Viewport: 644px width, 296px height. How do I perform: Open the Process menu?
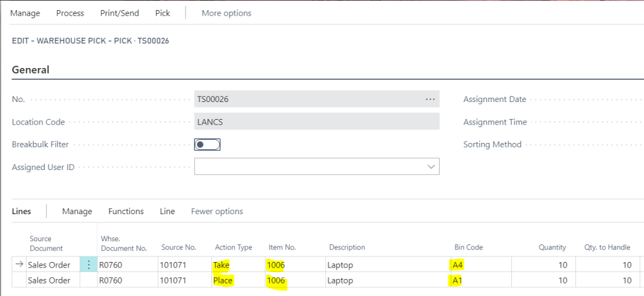click(70, 13)
